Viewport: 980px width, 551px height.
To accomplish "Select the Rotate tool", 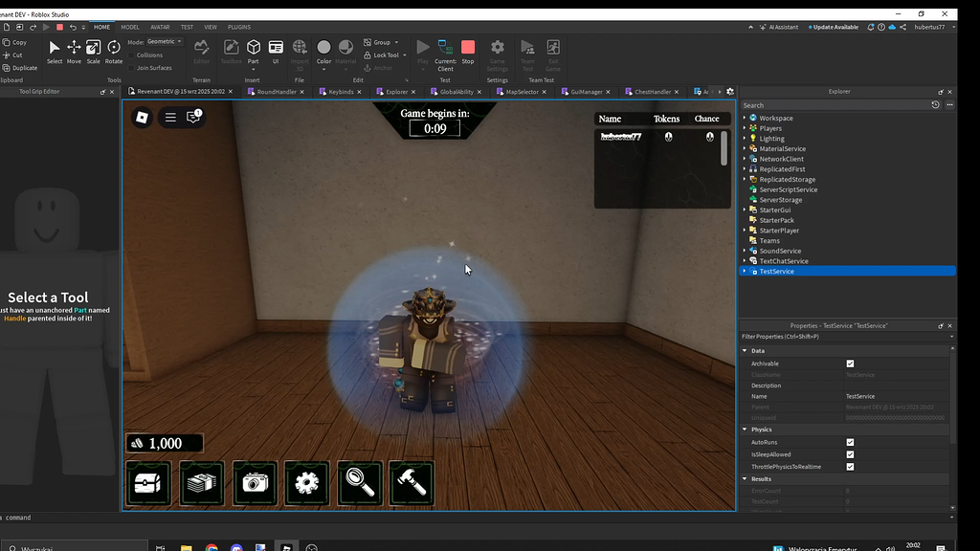I will point(115,49).
